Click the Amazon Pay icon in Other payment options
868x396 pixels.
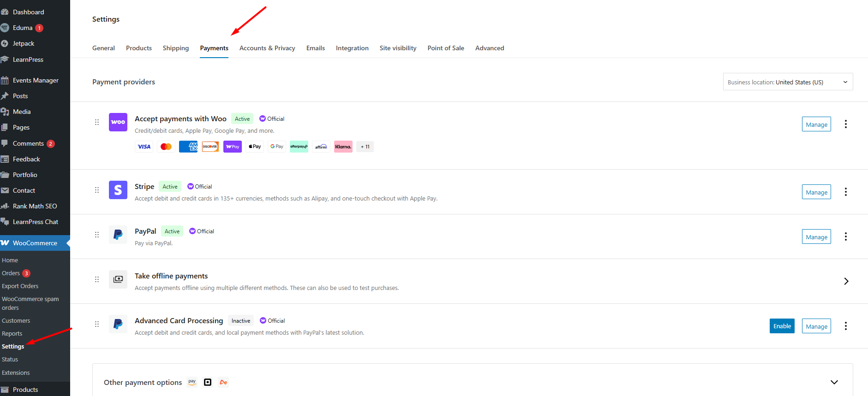pos(192,382)
